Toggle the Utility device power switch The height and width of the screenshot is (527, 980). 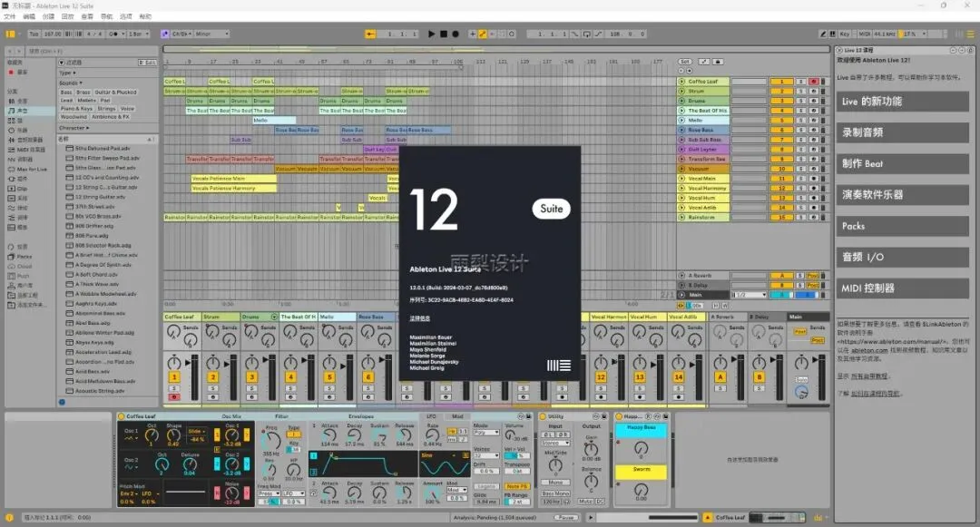(543, 415)
